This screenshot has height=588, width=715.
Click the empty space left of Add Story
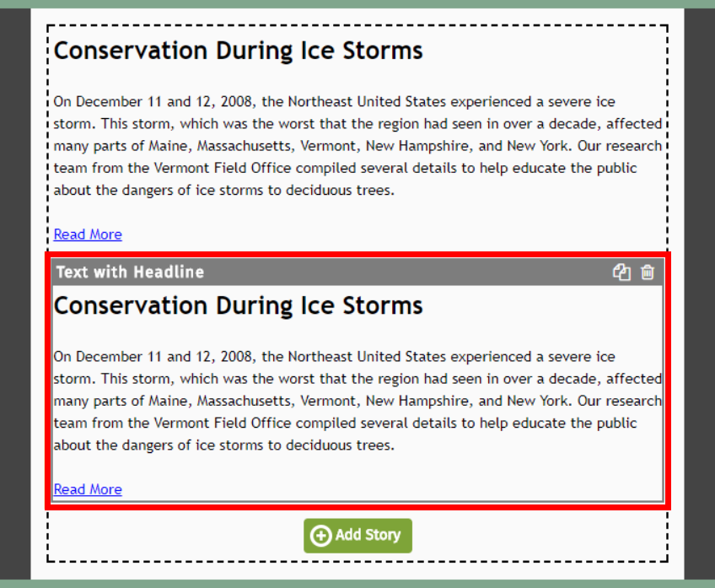click(x=175, y=536)
